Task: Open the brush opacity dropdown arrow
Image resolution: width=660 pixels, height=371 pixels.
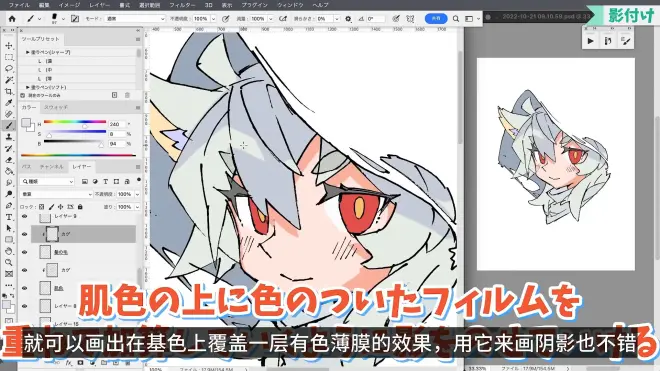Action: click(213, 19)
